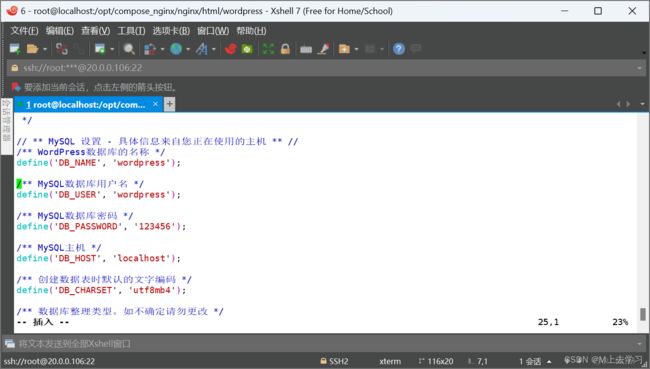The image size is (650, 369).
Task: Click the highlighter pen icon
Action: (x=323, y=49)
